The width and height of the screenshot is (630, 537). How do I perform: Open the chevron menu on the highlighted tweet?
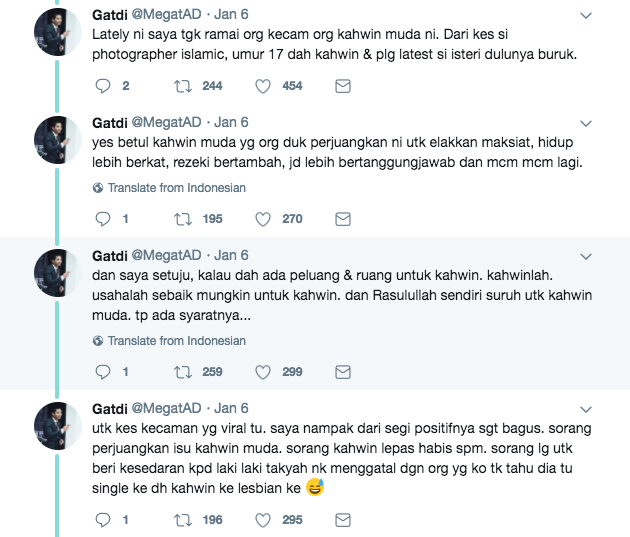[x=586, y=257]
